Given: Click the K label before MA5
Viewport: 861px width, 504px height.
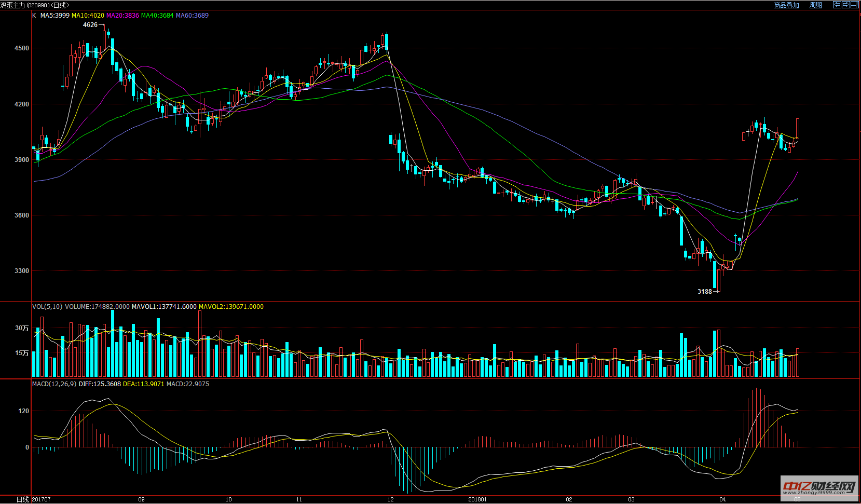Looking at the screenshot, I should 34,16.
